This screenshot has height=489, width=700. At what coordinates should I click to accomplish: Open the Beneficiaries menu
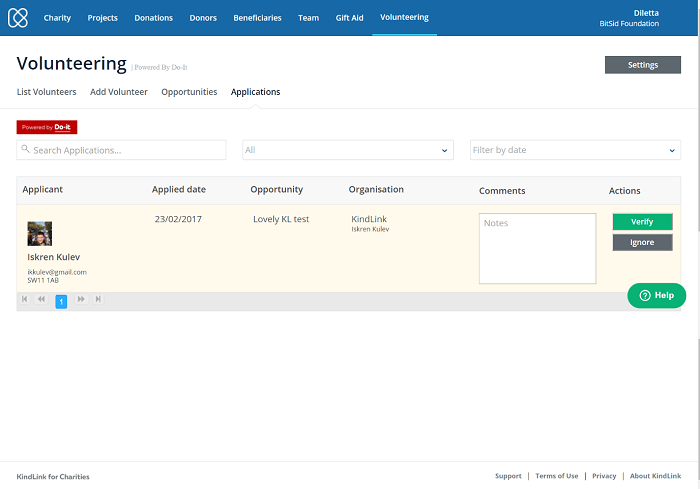tap(258, 18)
